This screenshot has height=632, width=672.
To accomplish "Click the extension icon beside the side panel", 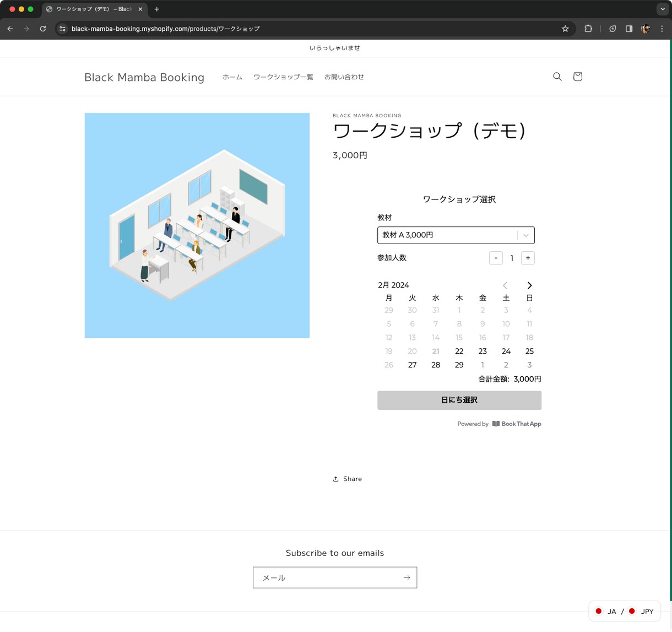I will coord(613,29).
